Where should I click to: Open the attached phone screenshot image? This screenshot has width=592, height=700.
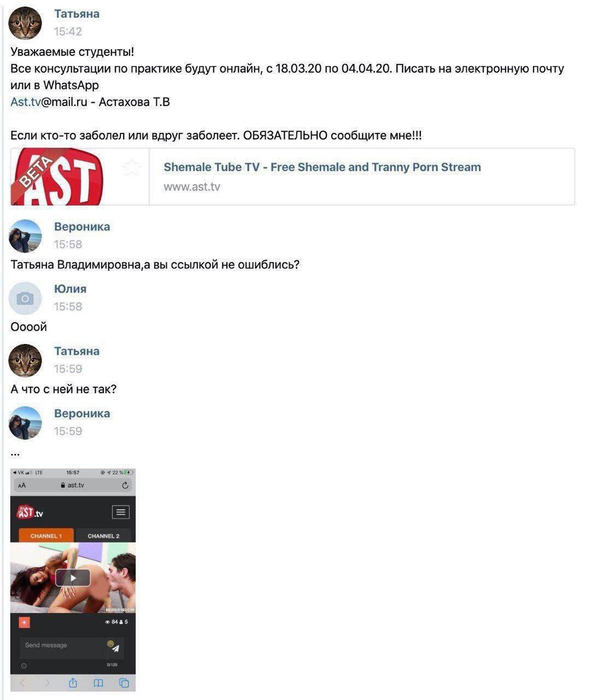tap(73, 580)
